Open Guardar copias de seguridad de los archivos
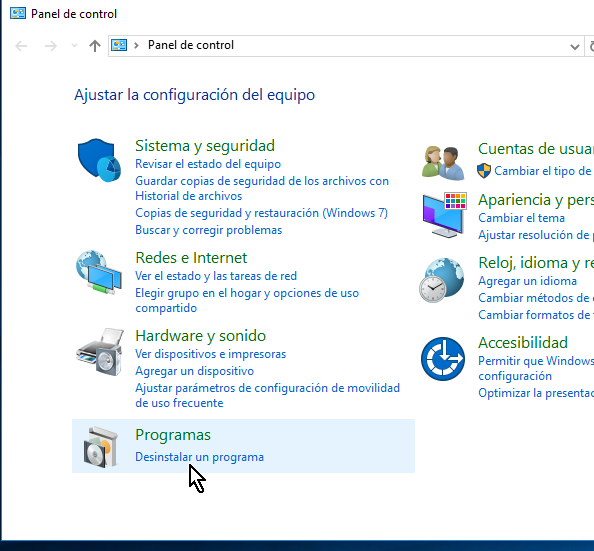 pos(262,188)
